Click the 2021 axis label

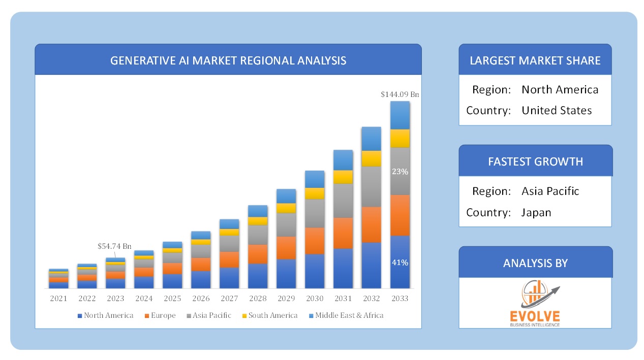coord(58,299)
